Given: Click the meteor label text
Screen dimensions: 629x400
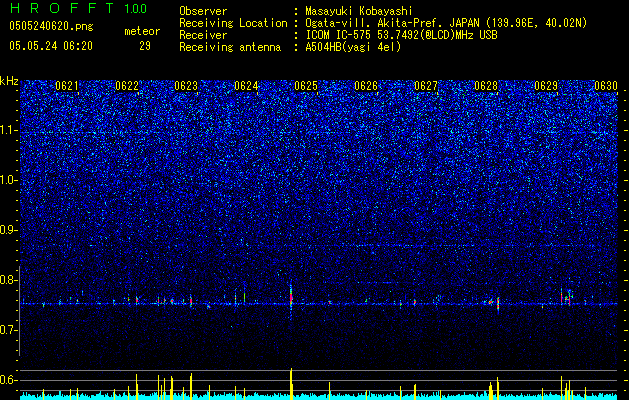Looking at the screenshot, I should (142, 31).
